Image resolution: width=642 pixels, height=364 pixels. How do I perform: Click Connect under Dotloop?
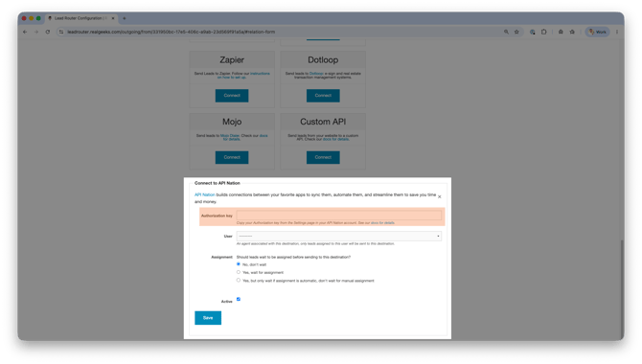(x=323, y=96)
